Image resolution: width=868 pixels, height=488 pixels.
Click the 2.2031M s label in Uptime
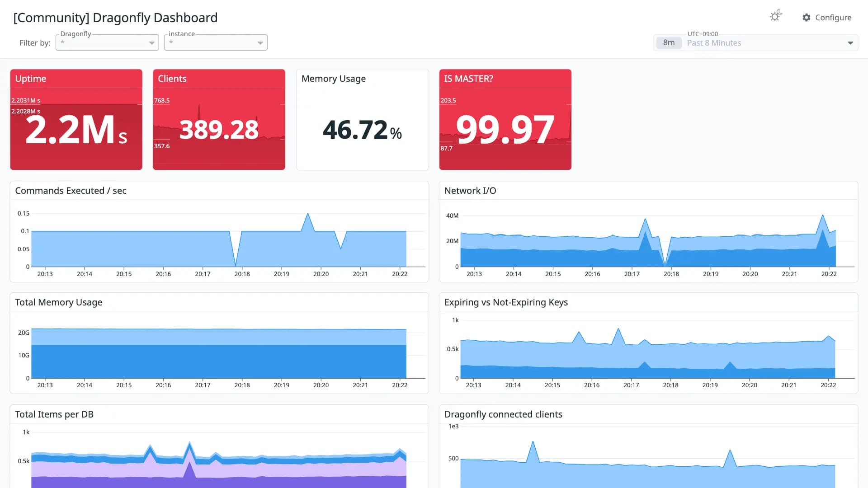click(x=26, y=100)
